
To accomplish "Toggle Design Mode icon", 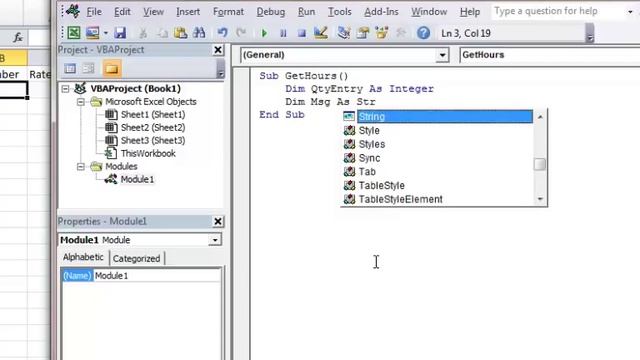I will click(x=321, y=33).
